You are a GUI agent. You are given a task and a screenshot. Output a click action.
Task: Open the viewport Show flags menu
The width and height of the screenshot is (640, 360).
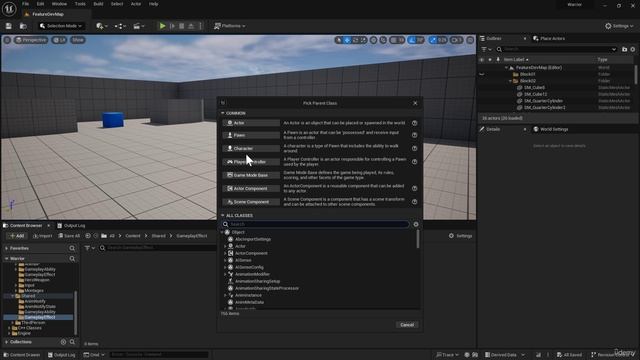tap(78, 40)
